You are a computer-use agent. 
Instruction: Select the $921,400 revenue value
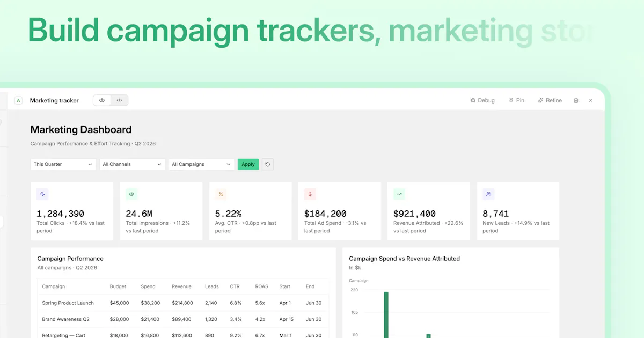pyautogui.click(x=414, y=214)
